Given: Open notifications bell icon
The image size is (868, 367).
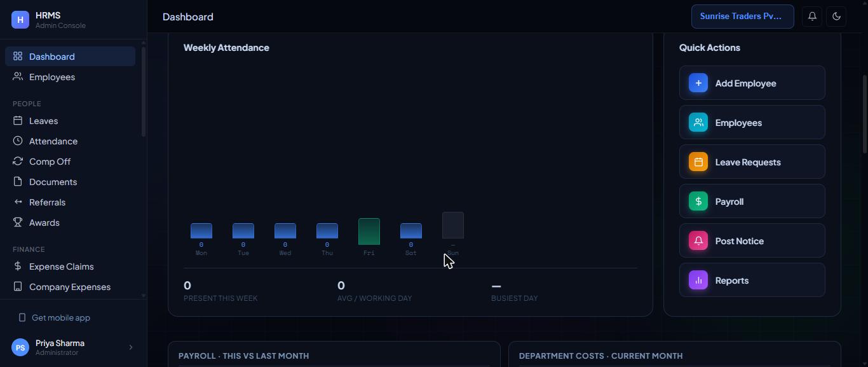Looking at the screenshot, I should [812, 17].
